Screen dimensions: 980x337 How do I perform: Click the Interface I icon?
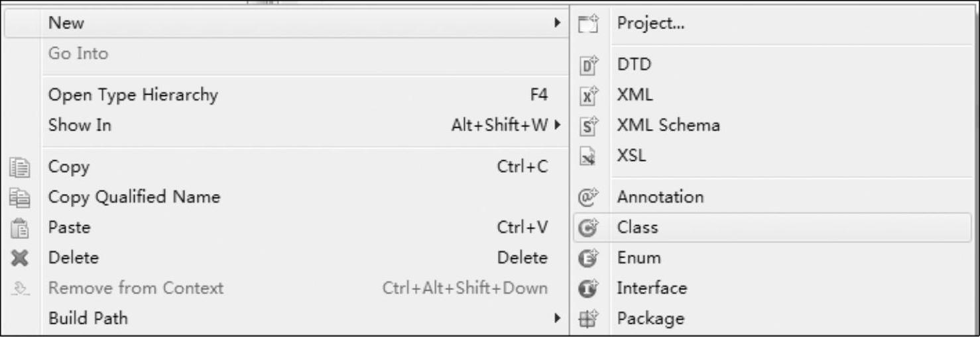[x=588, y=289]
